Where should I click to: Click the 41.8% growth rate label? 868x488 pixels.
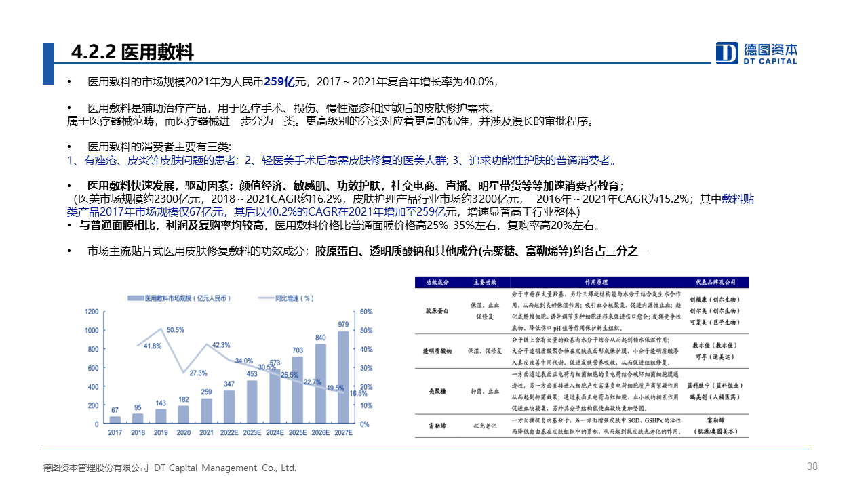(x=153, y=346)
